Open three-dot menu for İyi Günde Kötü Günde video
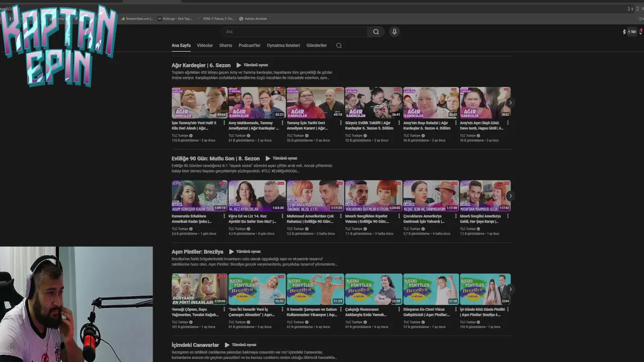644x362 pixels. click(x=508, y=309)
